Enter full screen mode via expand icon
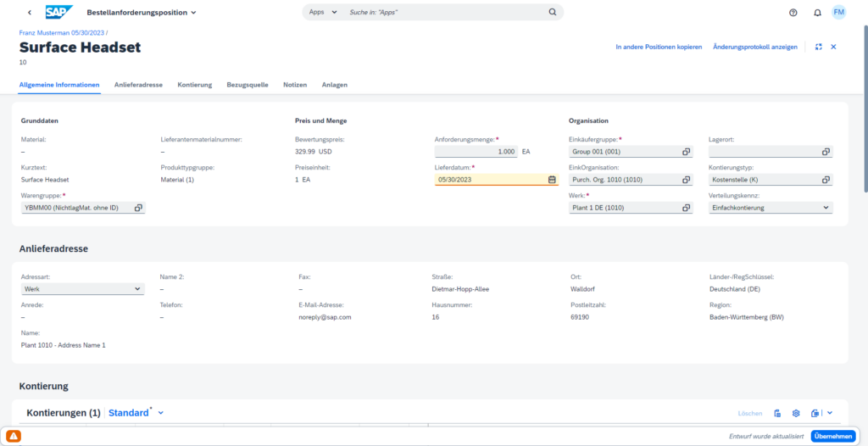The image size is (868, 446). (x=818, y=47)
